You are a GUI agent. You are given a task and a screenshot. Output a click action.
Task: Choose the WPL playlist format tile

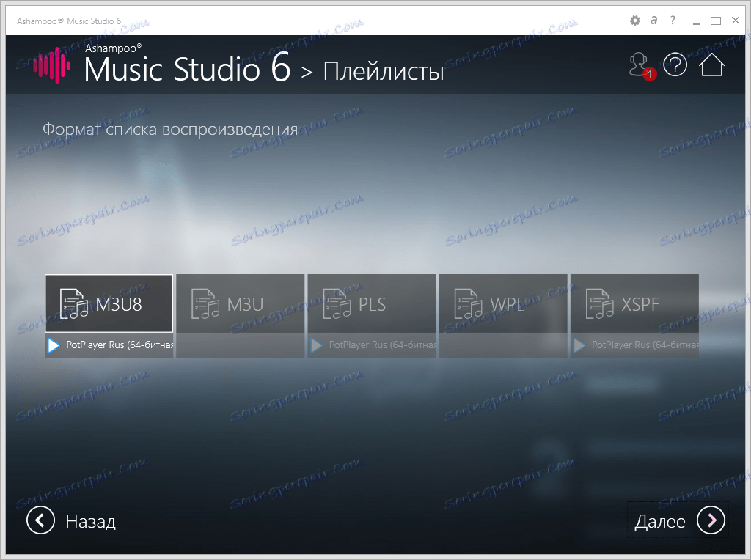point(503,303)
